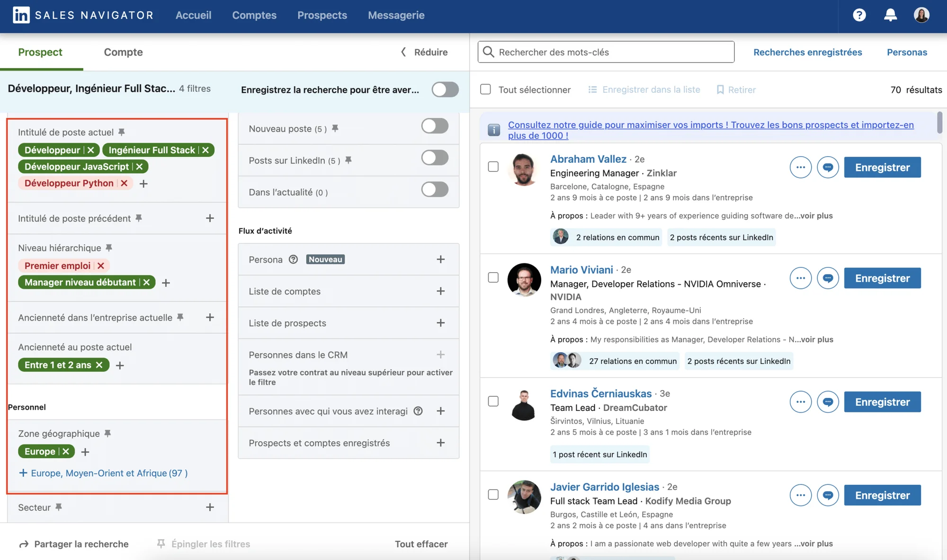Click the pin icon beside Intitulé de poste actuel
This screenshot has width=947, height=560.
click(122, 132)
